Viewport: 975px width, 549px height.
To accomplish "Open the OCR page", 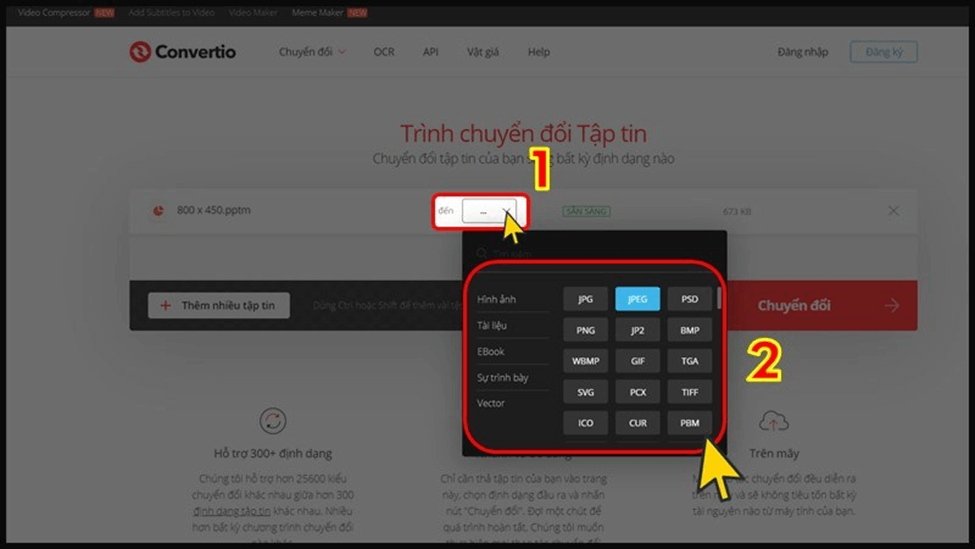I will (x=384, y=52).
